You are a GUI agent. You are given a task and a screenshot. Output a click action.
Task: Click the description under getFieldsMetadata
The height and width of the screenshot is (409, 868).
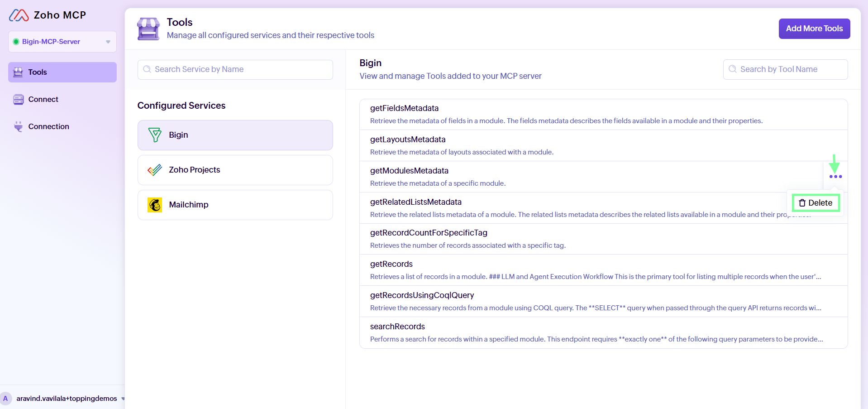566,121
